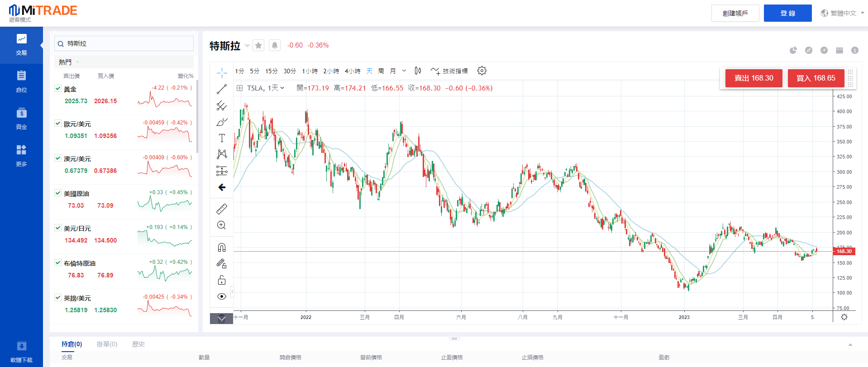Uncheck the 英鎊/美元 checkbox
Viewport: 868px width, 367px height.
pos(58,298)
